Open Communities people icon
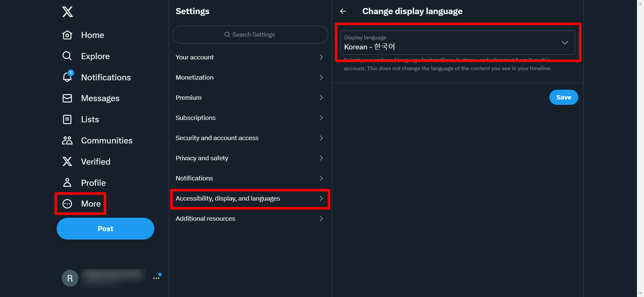This screenshot has height=297, width=644. tap(67, 140)
